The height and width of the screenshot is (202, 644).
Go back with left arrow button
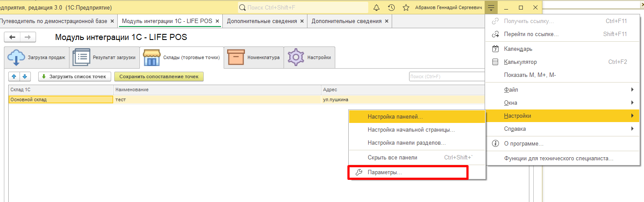coord(12,37)
